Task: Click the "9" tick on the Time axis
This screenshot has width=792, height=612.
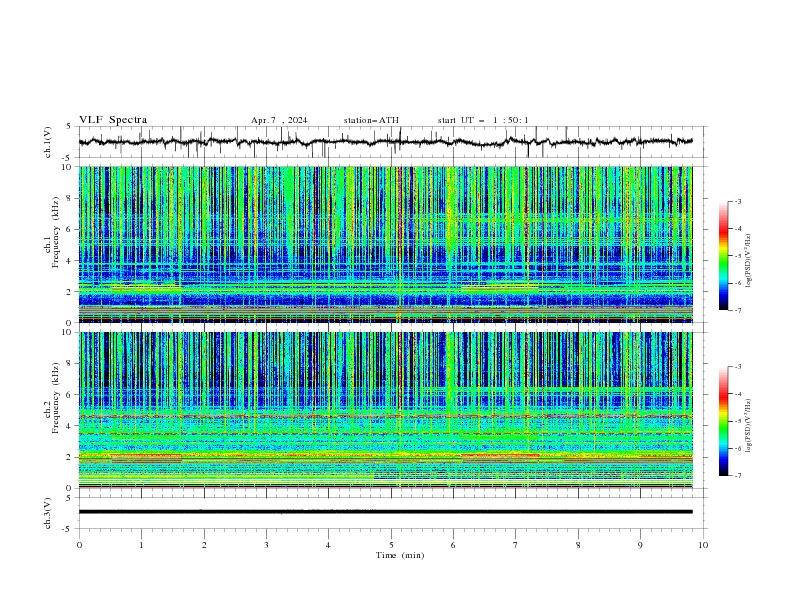Action: coord(640,545)
